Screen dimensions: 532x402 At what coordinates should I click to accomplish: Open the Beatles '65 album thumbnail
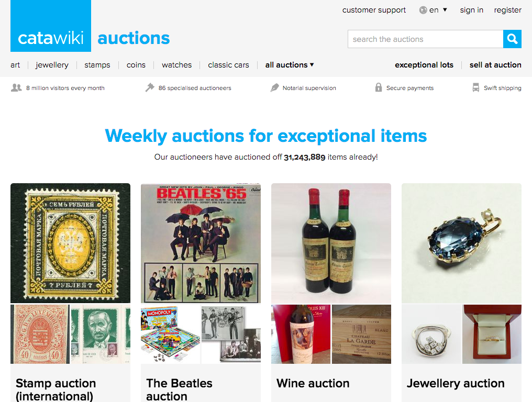pyautogui.click(x=201, y=243)
